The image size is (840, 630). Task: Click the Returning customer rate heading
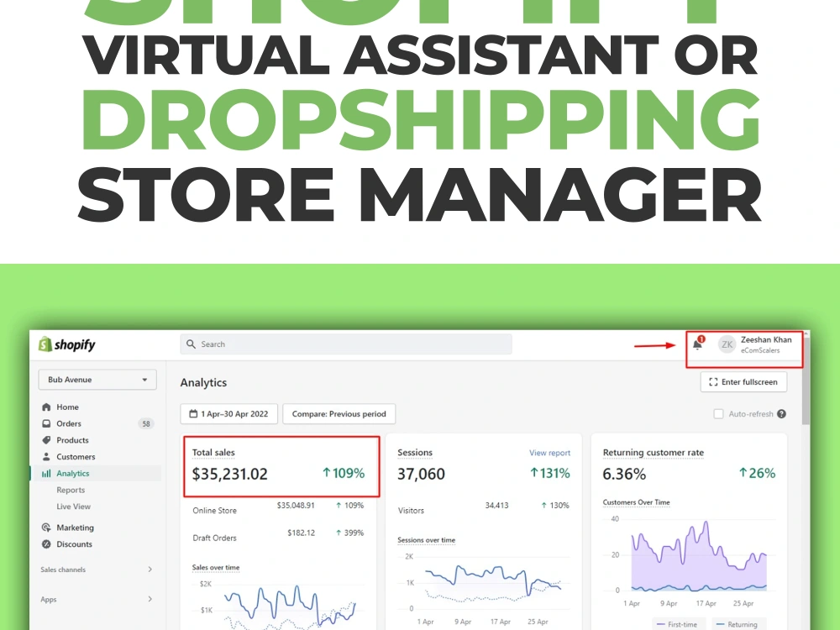point(653,453)
